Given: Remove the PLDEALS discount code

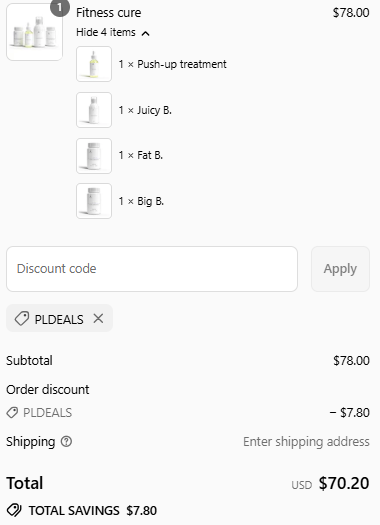Looking at the screenshot, I should tap(98, 318).
